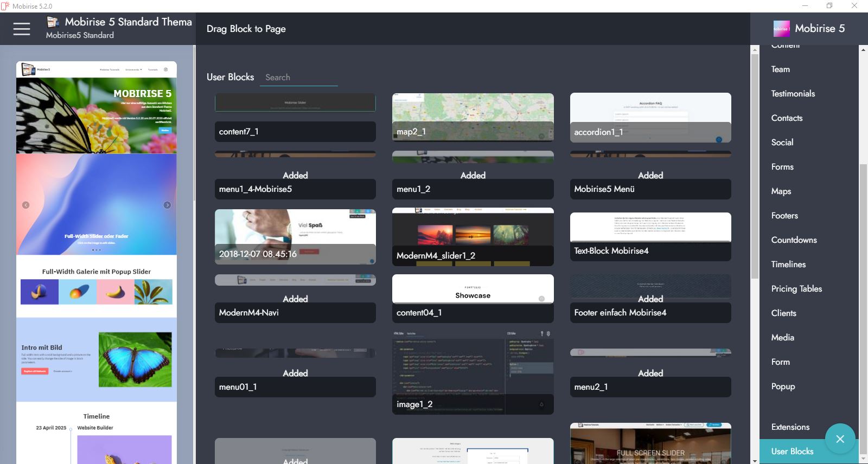This screenshot has height=464, width=868.
Task: Select the User Blocks category
Action: pos(792,452)
